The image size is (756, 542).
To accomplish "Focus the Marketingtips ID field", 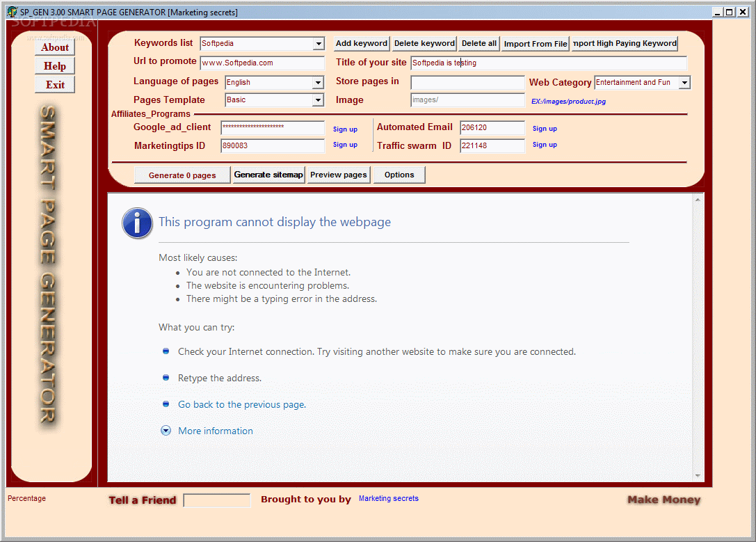I will (273, 145).
